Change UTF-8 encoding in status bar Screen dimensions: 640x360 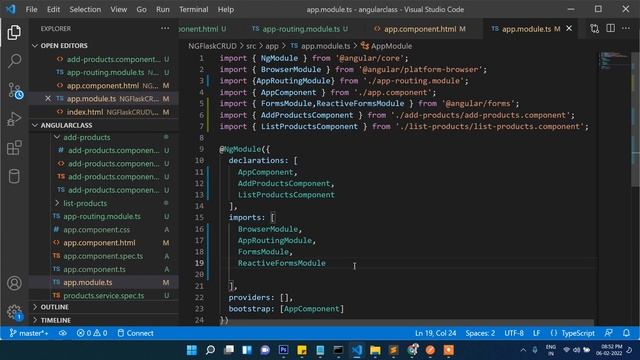pyautogui.click(x=514, y=333)
